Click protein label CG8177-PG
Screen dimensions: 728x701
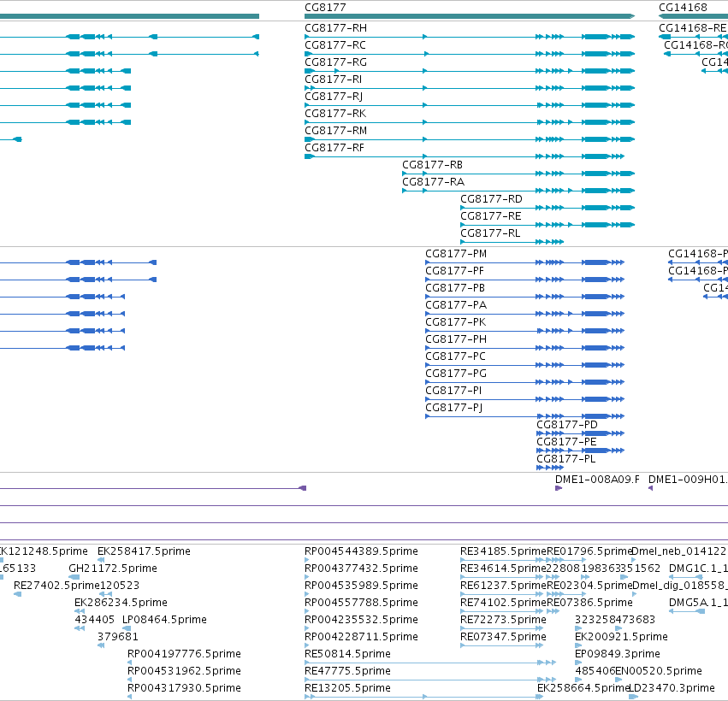[x=456, y=374]
